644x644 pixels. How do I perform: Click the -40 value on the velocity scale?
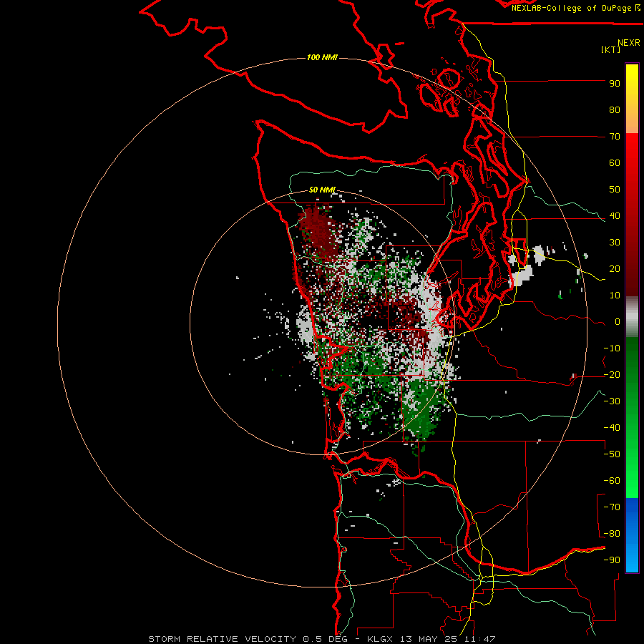coord(612,428)
